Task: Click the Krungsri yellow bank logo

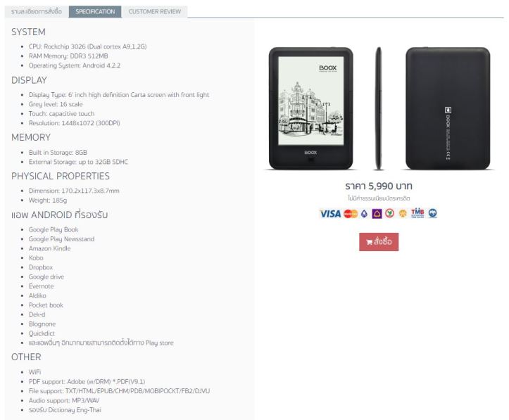Action: (x=403, y=213)
